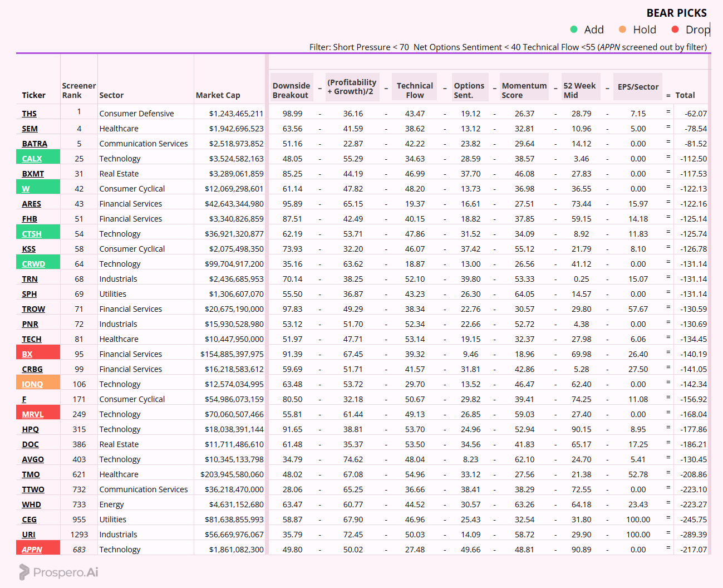Open the green-highlighted W ticker
This screenshot has height=588, width=723.
coord(26,189)
